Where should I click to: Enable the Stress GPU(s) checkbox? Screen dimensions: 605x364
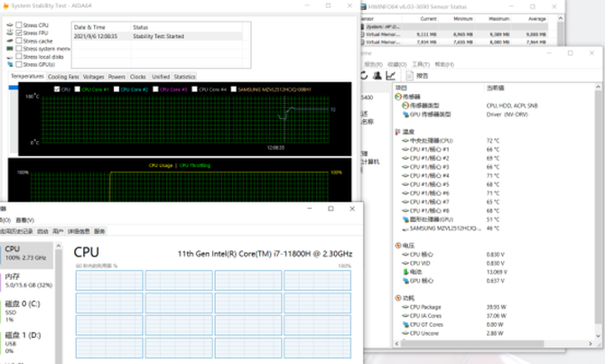click(19, 64)
